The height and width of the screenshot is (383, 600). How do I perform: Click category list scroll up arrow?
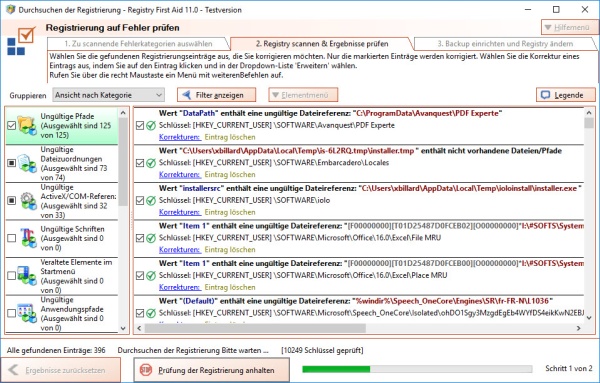[x=123, y=113]
